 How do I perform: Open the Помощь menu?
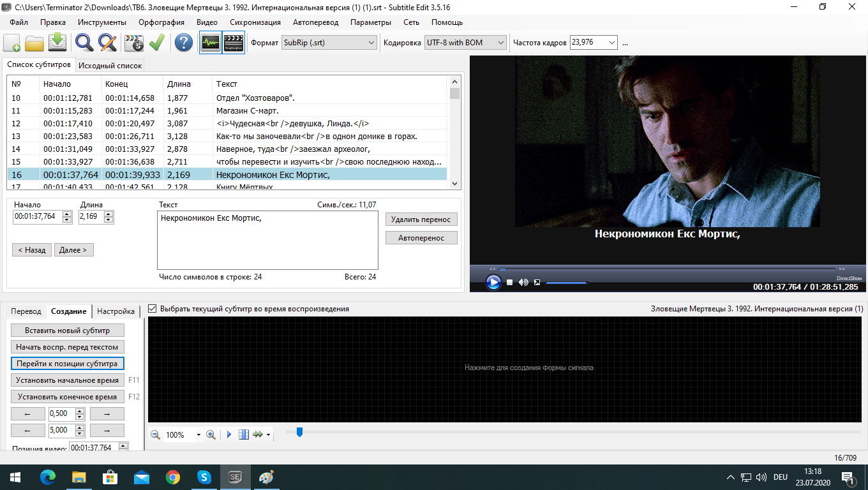(x=447, y=22)
